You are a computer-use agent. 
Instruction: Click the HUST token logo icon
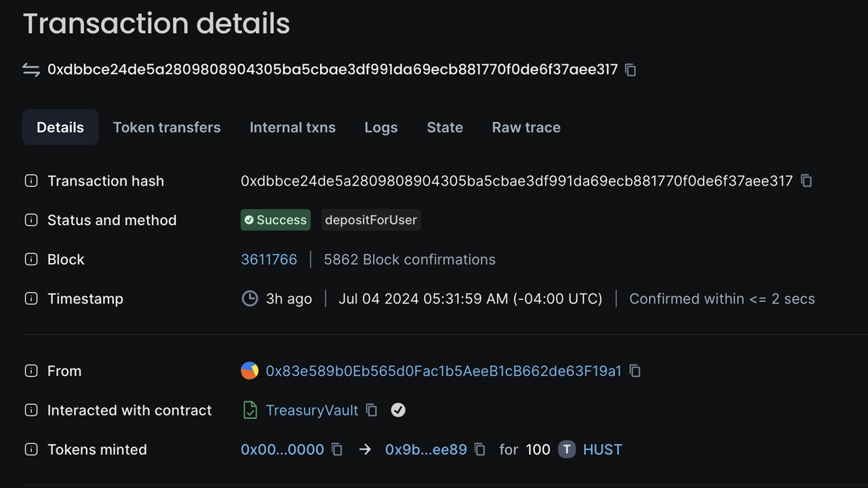tap(567, 449)
